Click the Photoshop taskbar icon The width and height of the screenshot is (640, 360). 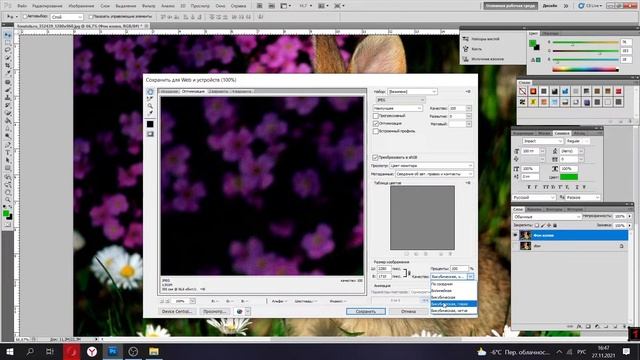click(x=113, y=351)
